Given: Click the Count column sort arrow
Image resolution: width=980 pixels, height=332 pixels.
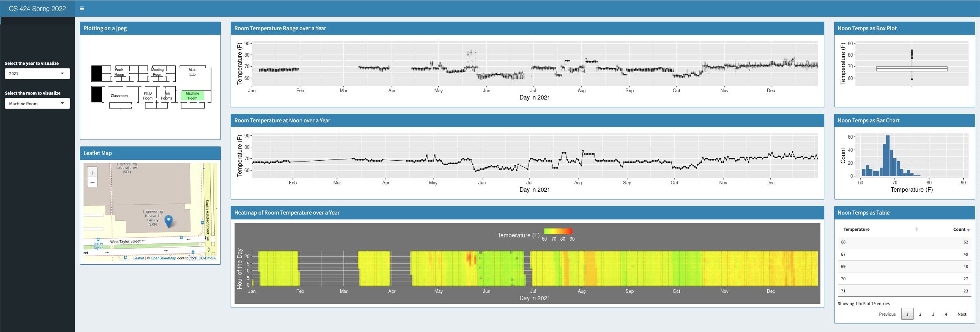Looking at the screenshot, I should point(968,230).
